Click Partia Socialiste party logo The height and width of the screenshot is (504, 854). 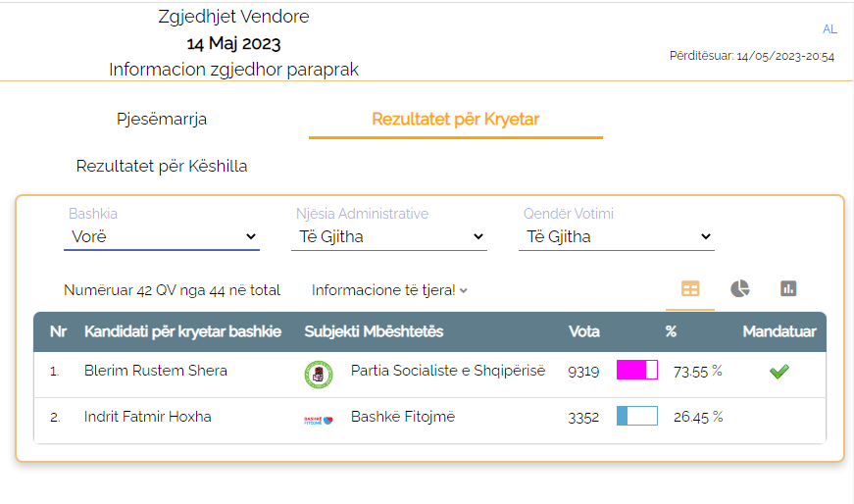click(x=317, y=373)
